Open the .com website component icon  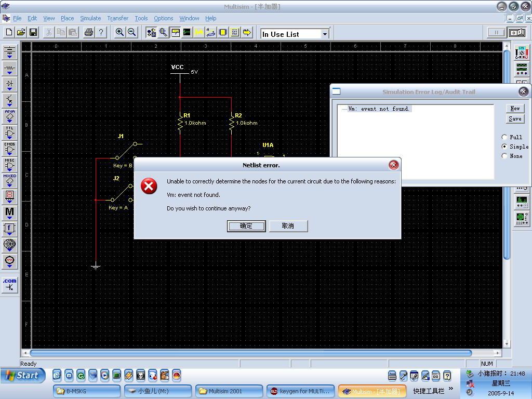(9, 284)
